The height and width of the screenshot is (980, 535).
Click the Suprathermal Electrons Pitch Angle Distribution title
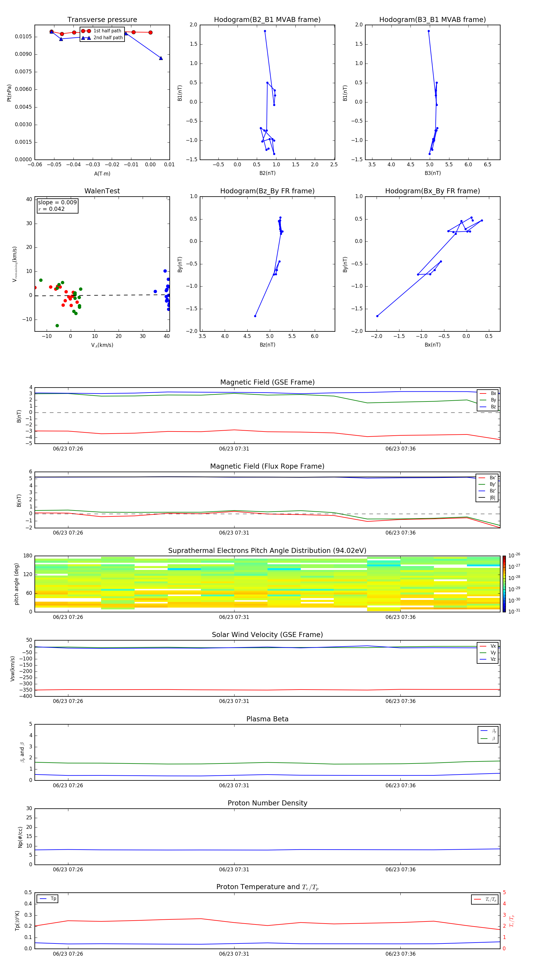click(267, 551)
